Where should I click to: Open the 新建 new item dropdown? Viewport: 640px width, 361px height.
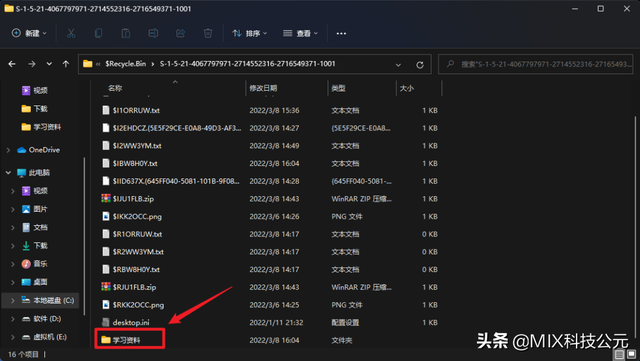pos(29,33)
